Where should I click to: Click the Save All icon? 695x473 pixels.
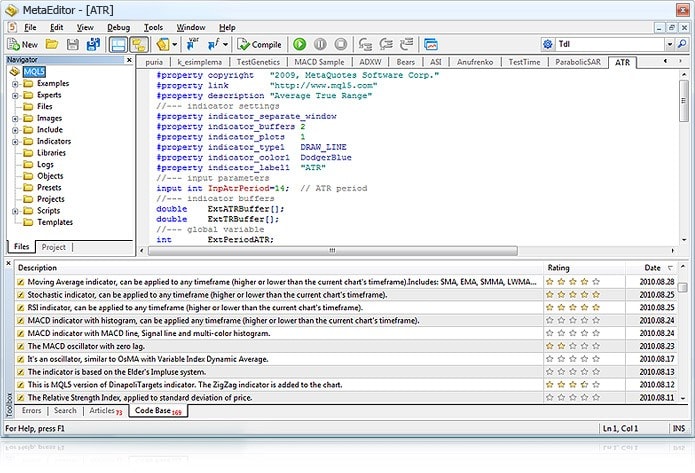94,44
